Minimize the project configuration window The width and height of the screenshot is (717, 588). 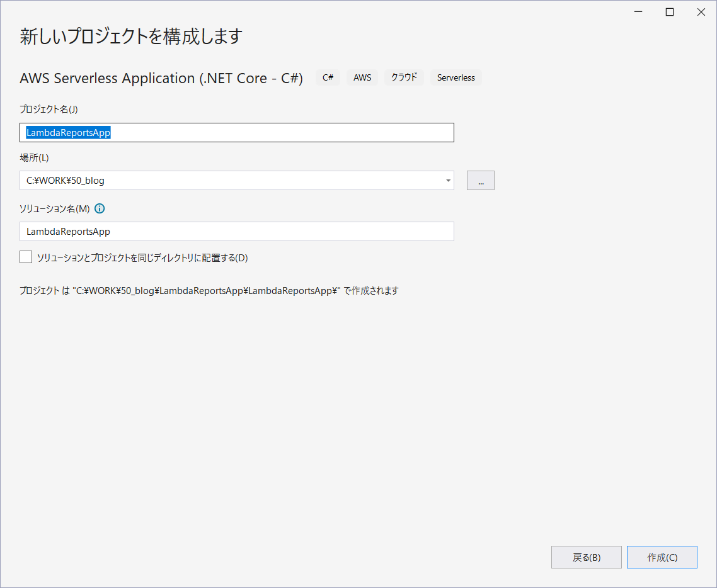(x=639, y=12)
